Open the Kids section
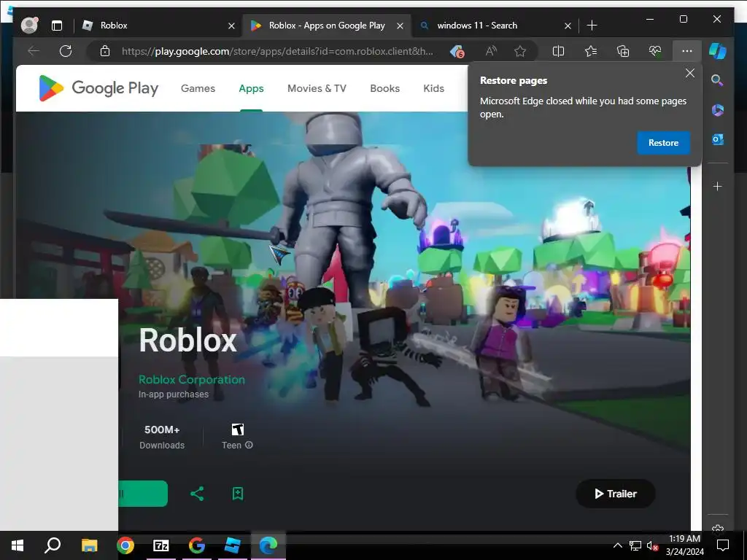The height and width of the screenshot is (560, 747). tap(433, 88)
